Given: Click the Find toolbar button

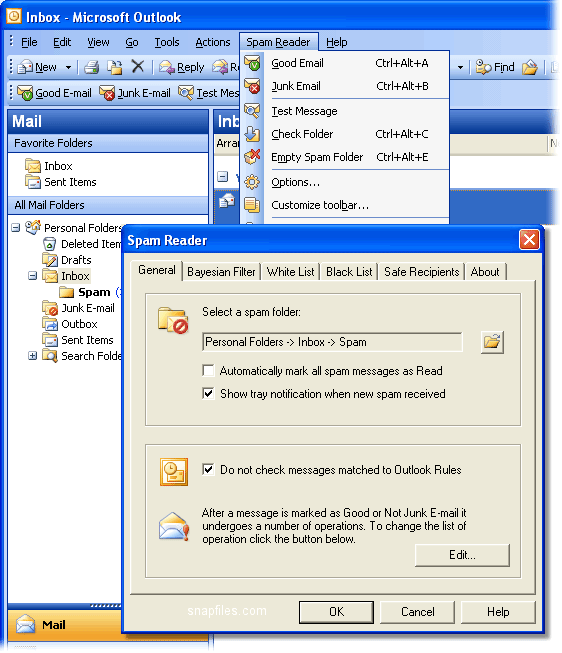Looking at the screenshot, I should [495, 67].
